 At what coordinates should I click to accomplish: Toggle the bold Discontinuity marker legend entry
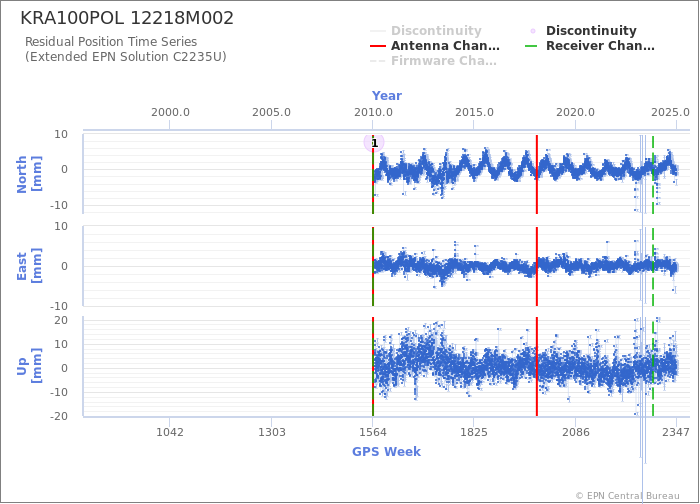pyautogui.click(x=583, y=31)
